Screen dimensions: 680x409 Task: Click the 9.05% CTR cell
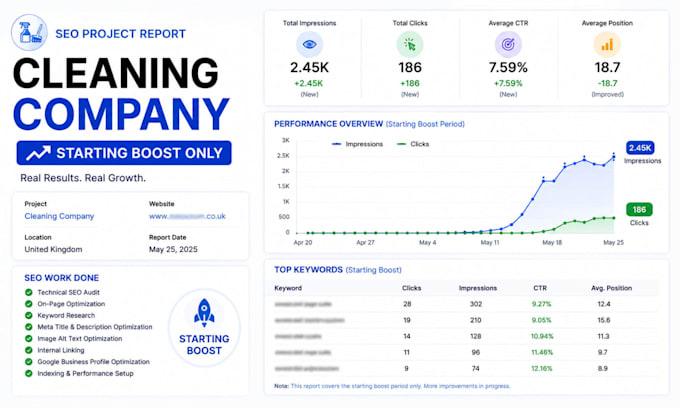pos(541,320)
